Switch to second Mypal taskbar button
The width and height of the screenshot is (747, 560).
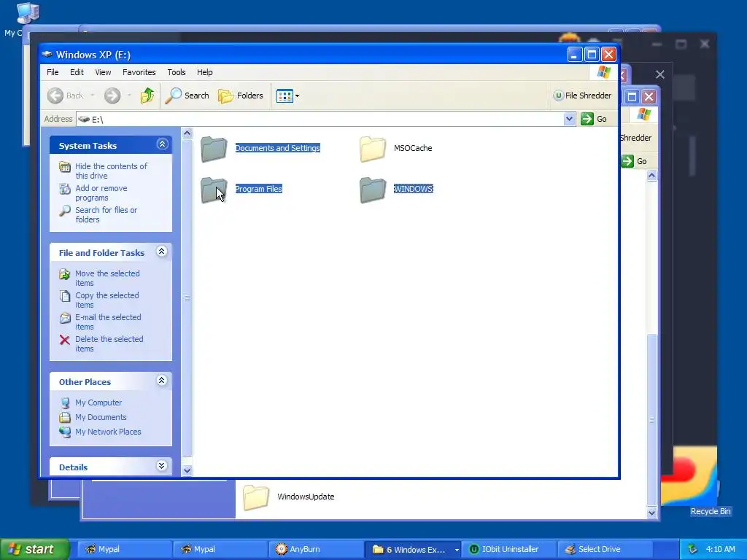click(x=219, y=549)
